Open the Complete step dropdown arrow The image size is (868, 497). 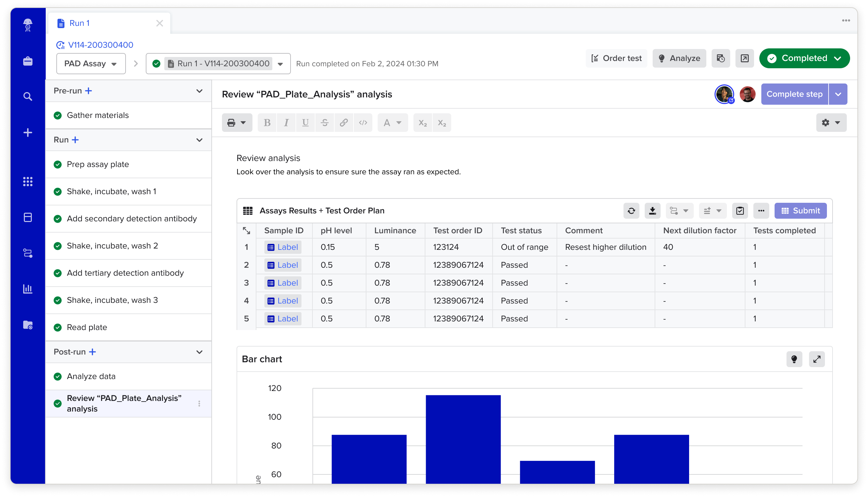838,94
